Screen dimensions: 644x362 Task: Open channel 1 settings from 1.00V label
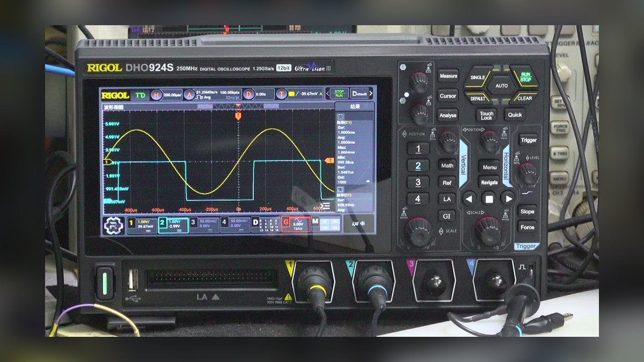point(142,225)
